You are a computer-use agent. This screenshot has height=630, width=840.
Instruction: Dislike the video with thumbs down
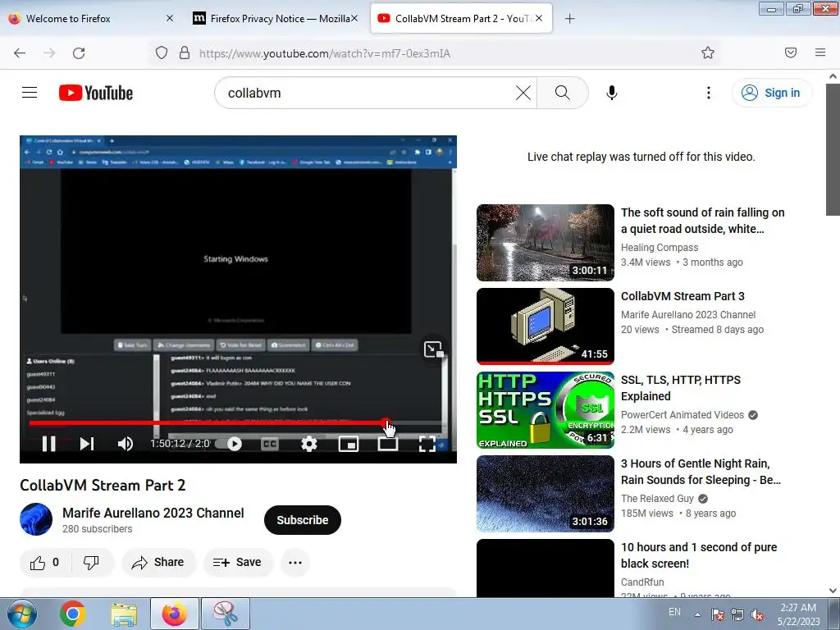(x=92, y=563)
